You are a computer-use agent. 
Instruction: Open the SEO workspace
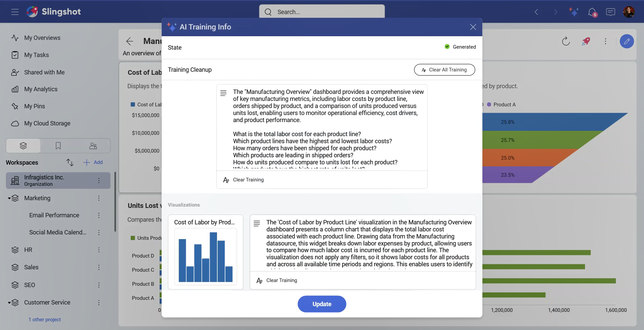[30, 285]
